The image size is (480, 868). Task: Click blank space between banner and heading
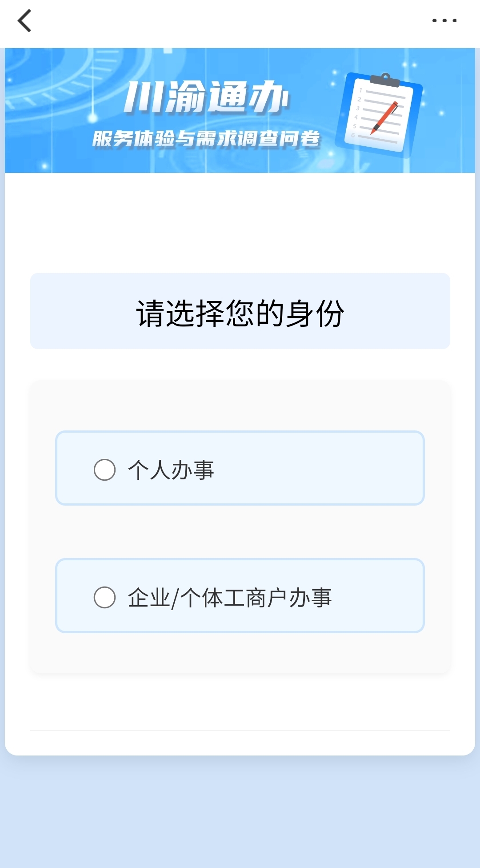point(240,222)
